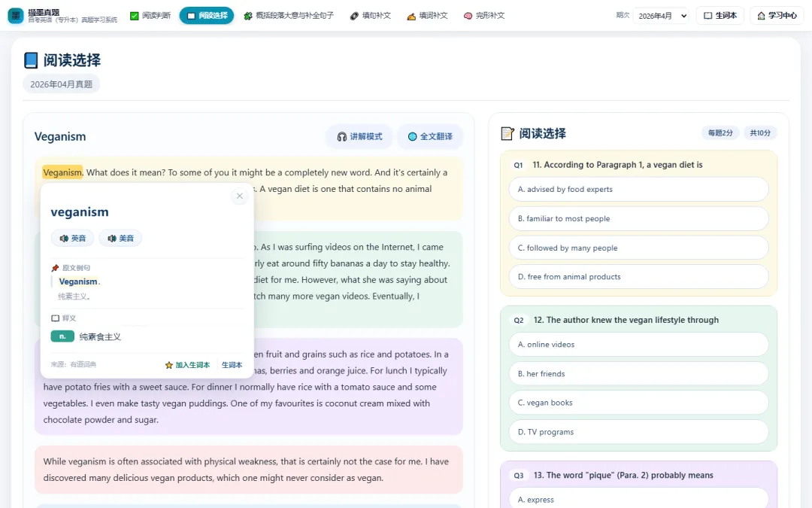
Task: Click question 12 heading about vegan lifestyle
Action: tap(626, 320)
